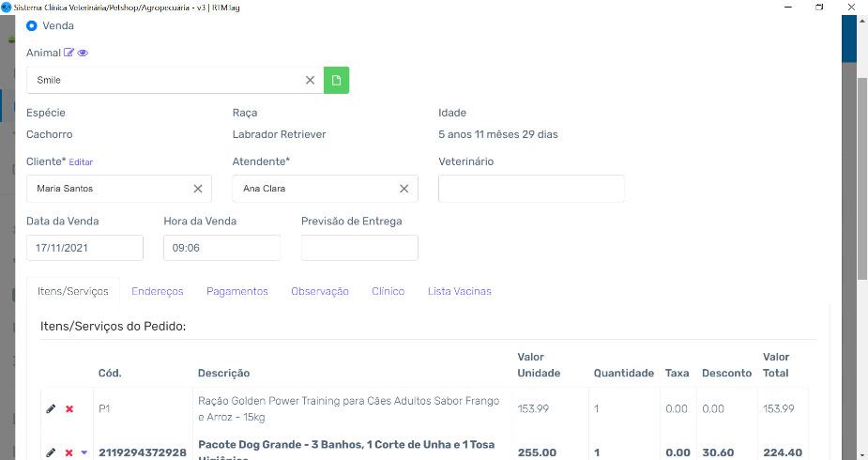Click the Cachorro species text
The width and height of the screenshot is (868, 460).
(50, 134)
